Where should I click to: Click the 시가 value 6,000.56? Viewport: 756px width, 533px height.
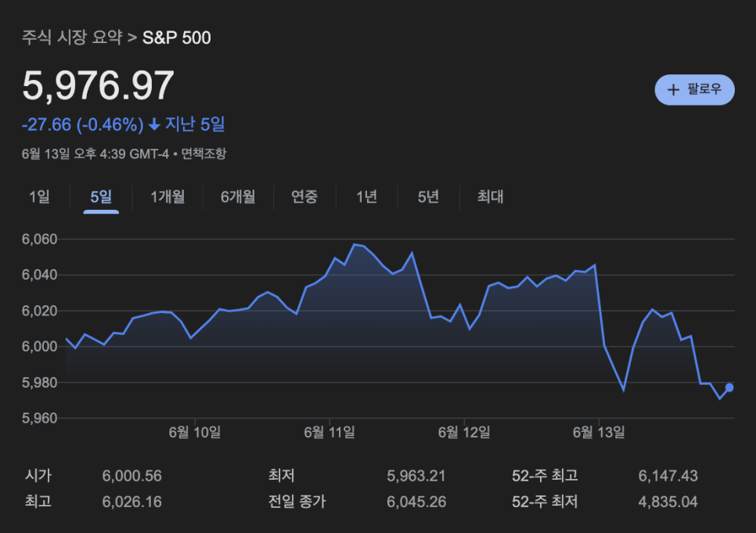click(131, 476)
